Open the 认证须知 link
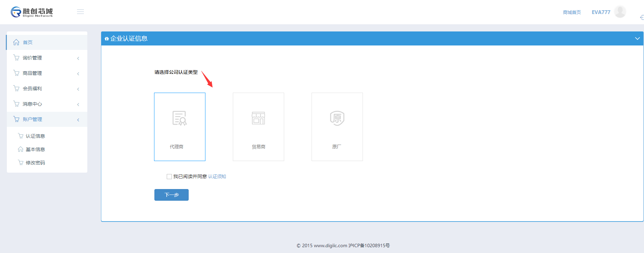 [x=217, y=176]
